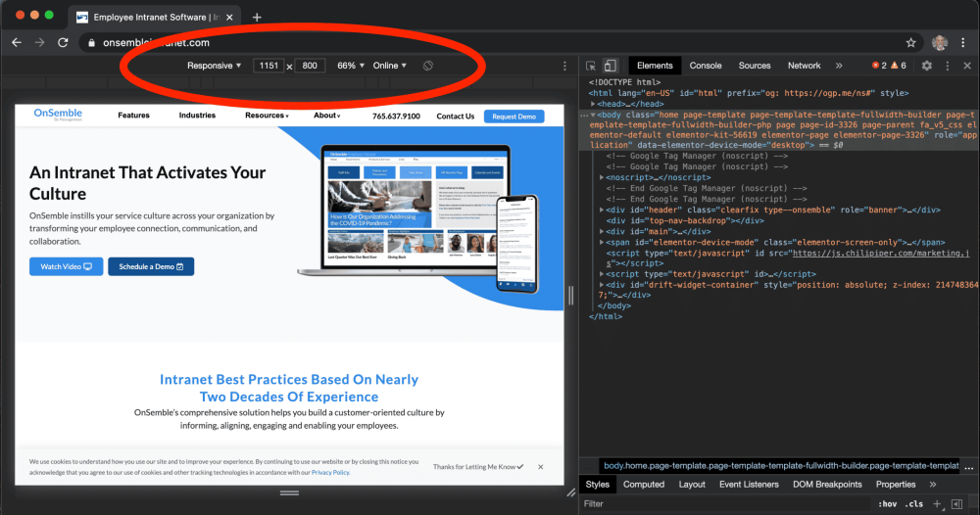Click the Styles Filter input field
980x515 pixels.
[725, 504]
